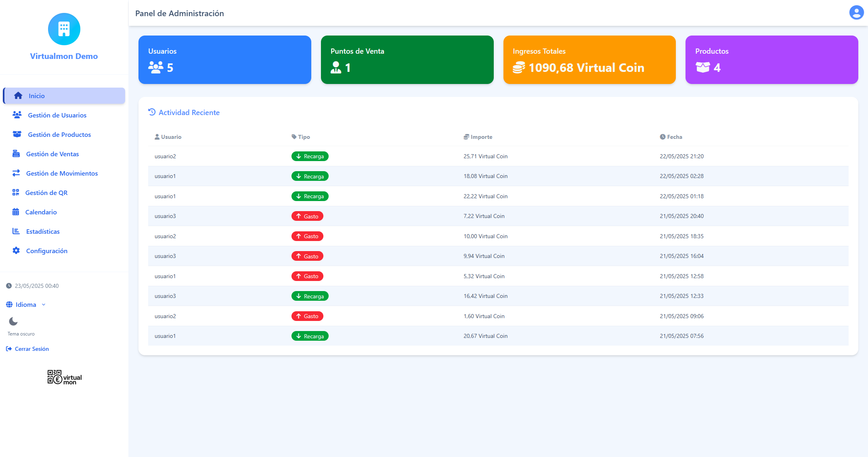
Task: View the Estadísticas page
Action: [43, 231]
